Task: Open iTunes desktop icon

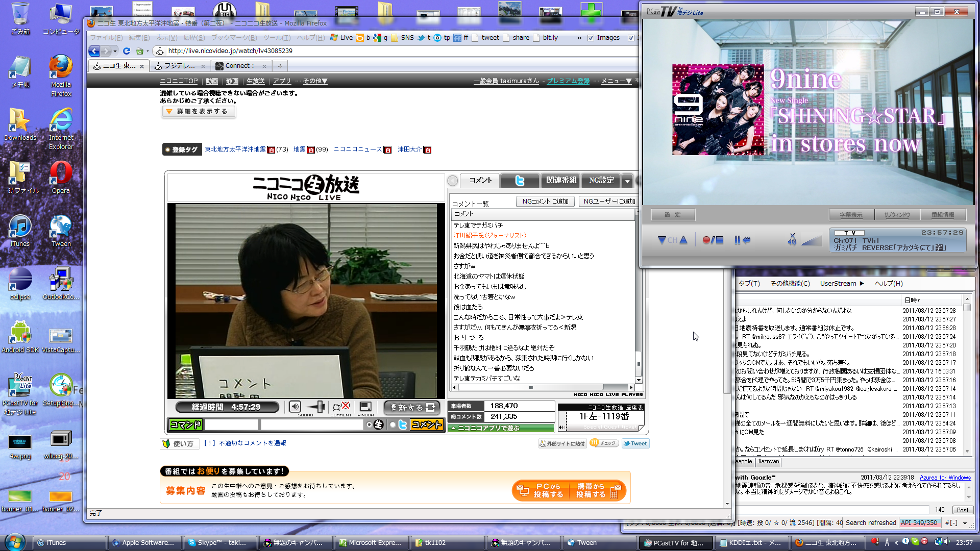Action: [x=20, y=231]
